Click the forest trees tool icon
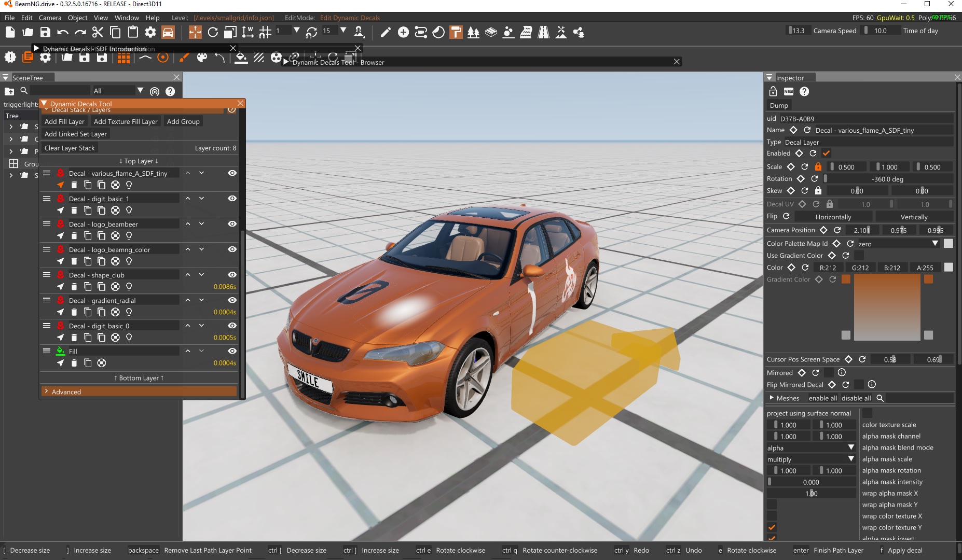Image resolution: width=962 pixels, height=560 pixels. pyautogui.click(x=473, y=32)
